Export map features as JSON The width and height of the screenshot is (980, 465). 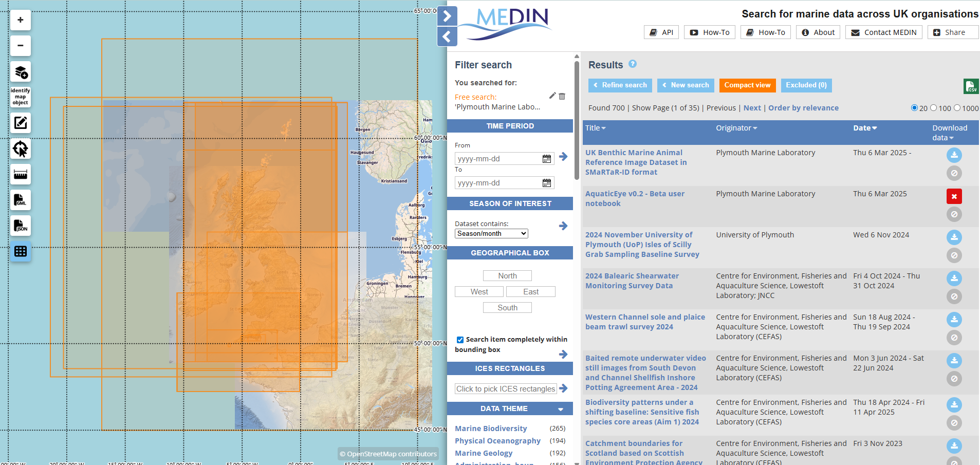(21, 226)
